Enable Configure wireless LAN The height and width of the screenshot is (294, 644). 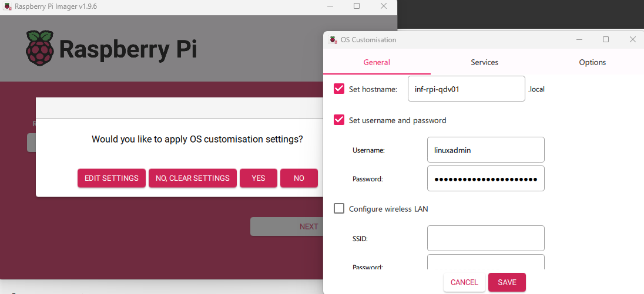pos(339,208)
